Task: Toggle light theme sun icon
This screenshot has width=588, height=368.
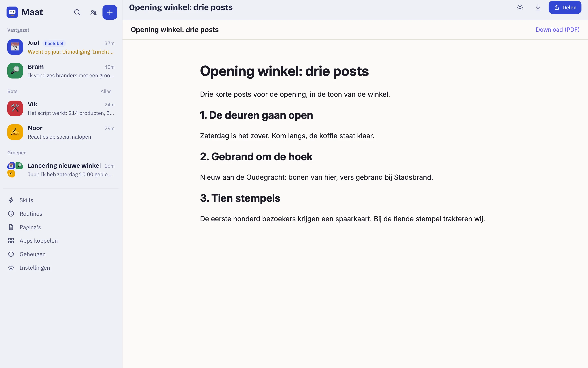Action: [x=520, y=8]
